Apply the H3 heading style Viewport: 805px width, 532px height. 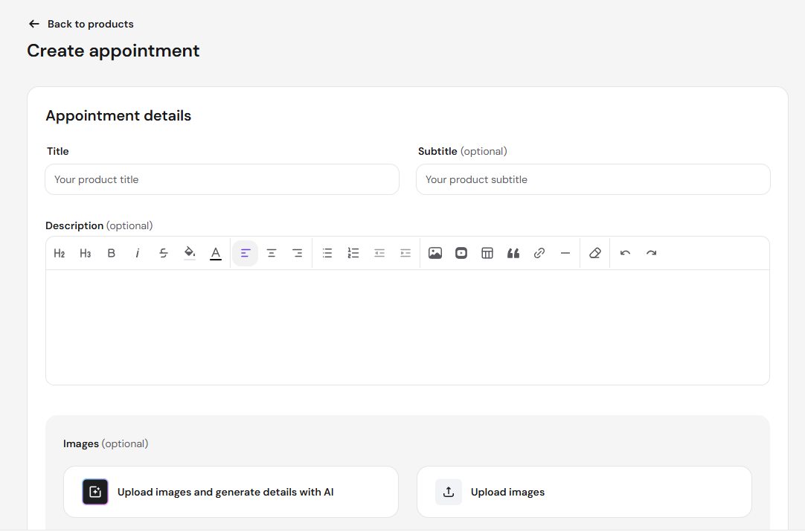tap(86, 253)
